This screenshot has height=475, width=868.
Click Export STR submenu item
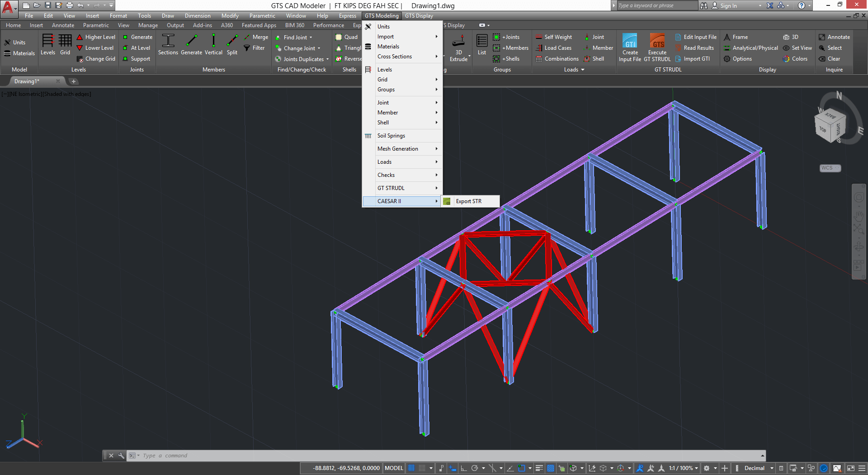click(x=468, y=201)
